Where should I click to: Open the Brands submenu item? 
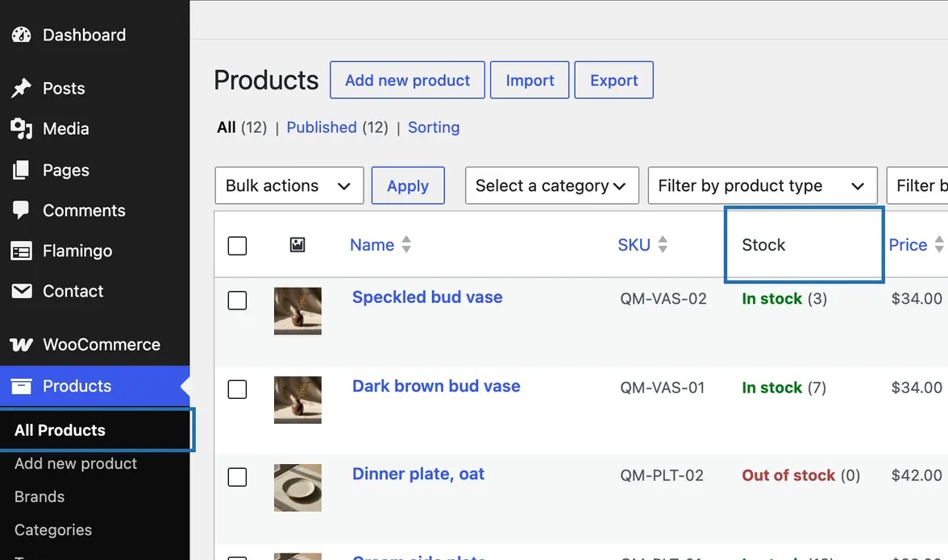tap(39, 496)
